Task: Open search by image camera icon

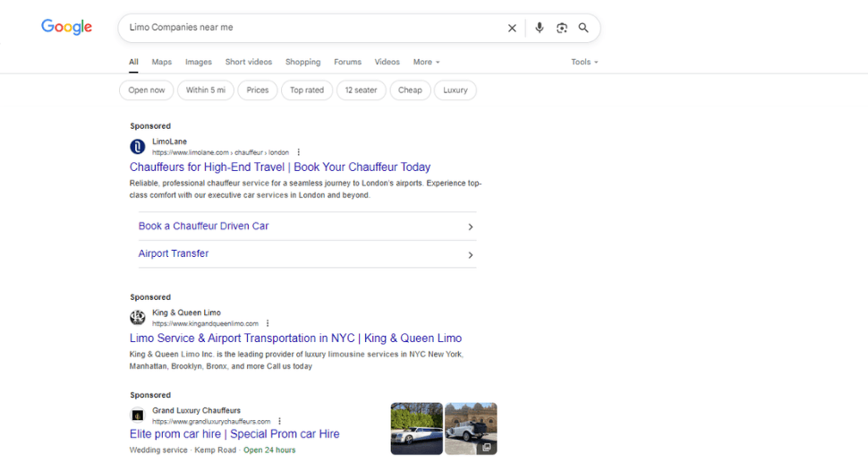Action: click(562, 28)
